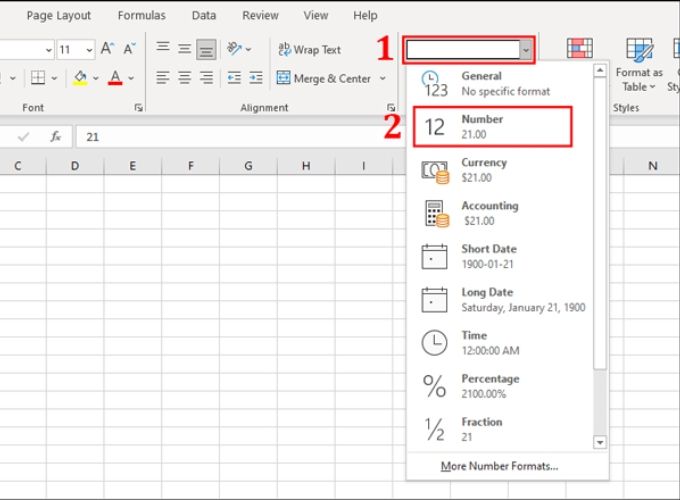Align text left in cell
This screenshot has width=680, height=500.
coord(163,78)
